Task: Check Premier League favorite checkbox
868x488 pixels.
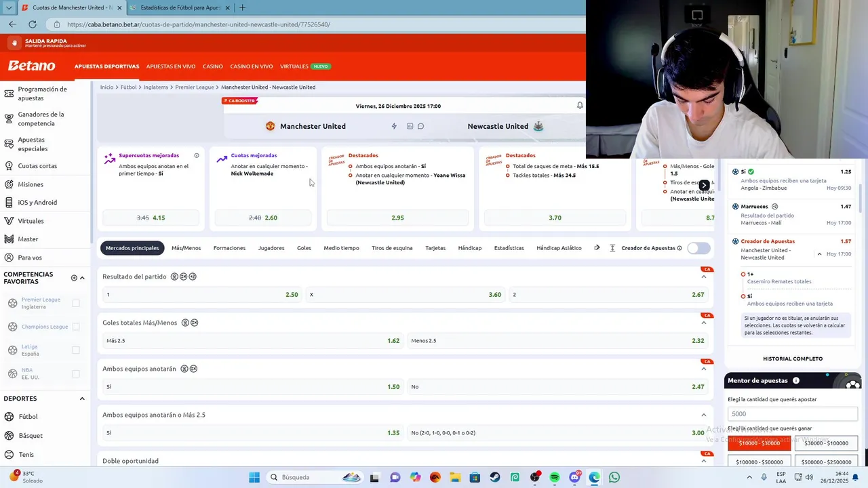Action: [76, 303]
